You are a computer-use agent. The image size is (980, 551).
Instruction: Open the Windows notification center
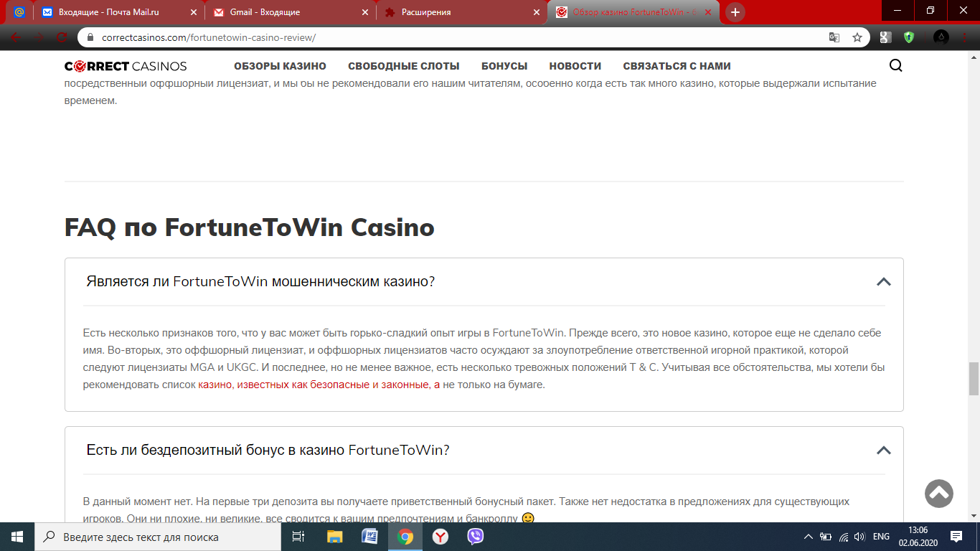coord(956,537)
